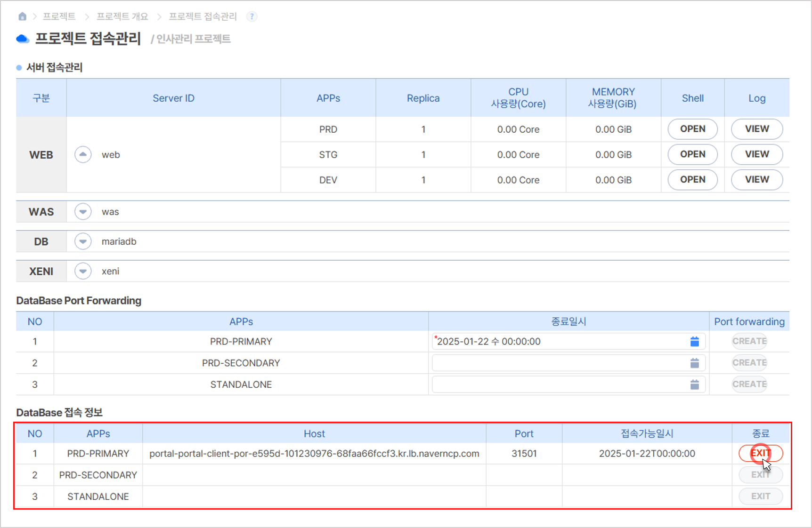
Task: Click 프로젝트 접속관리 breadcrumb link
Action: click(203, 16)
